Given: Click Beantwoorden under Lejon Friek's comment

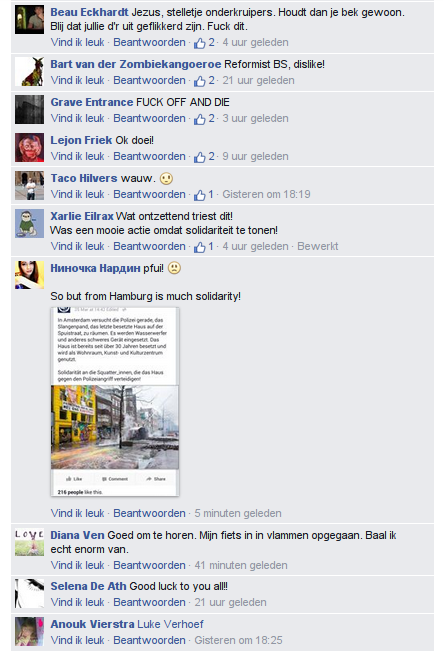Looking at the screenshot, I should pyautogui.click(x=149, y=156).
